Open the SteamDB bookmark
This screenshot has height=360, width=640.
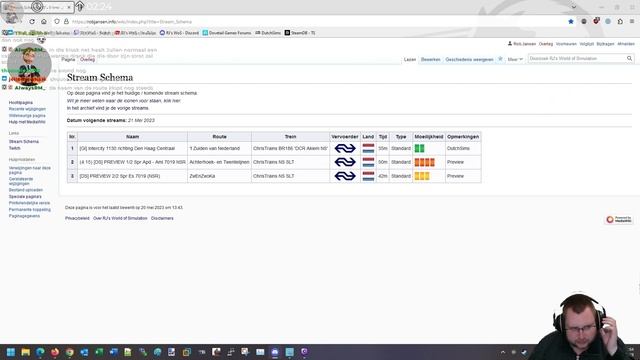click(x=300, y=33)
